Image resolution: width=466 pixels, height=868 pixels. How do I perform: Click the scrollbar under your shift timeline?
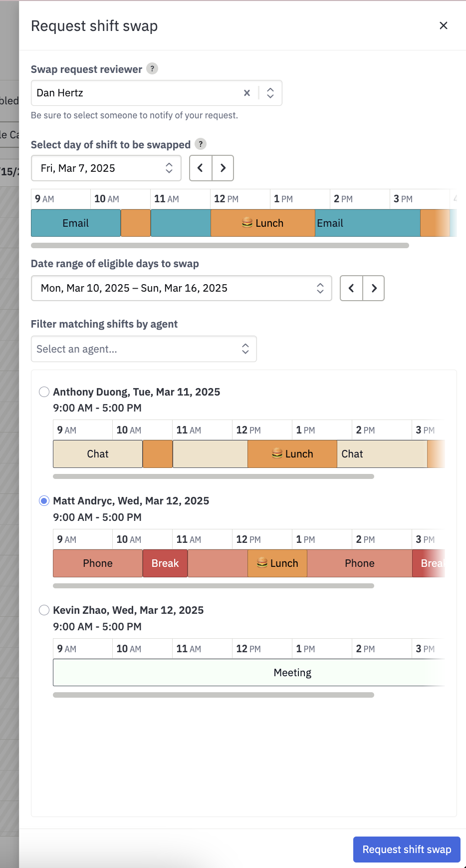click(220, 245)
